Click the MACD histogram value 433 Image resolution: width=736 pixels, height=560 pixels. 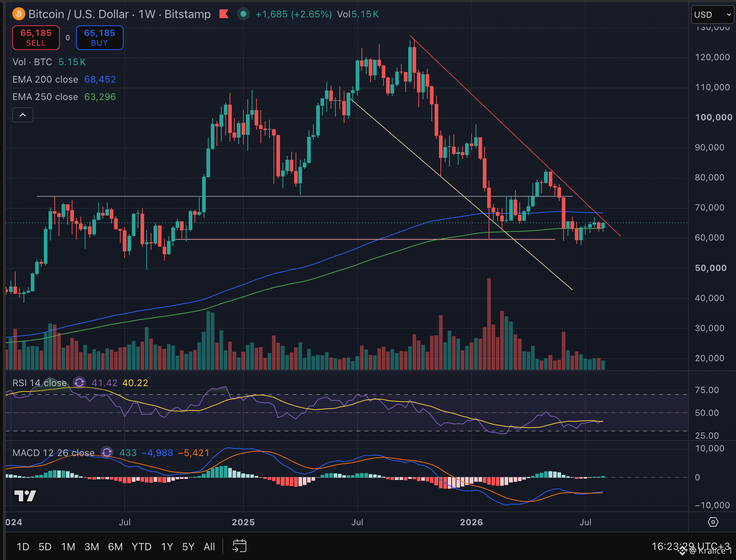click(x=128, y=453)
